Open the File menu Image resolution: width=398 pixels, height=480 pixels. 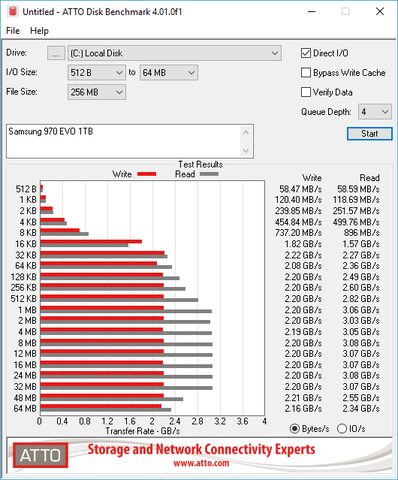[13, 31]
